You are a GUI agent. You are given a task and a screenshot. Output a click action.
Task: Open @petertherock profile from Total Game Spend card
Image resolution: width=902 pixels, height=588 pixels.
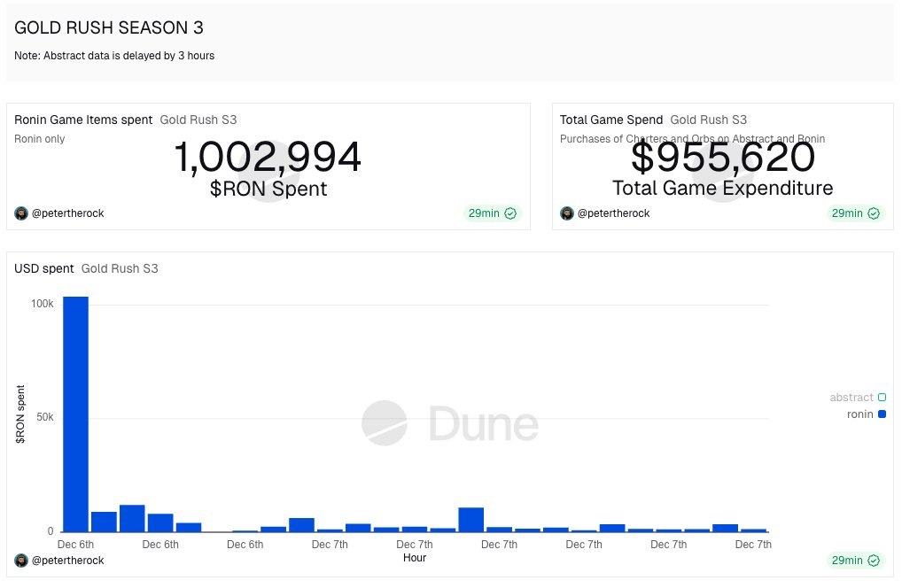click(x=613, y=213)
